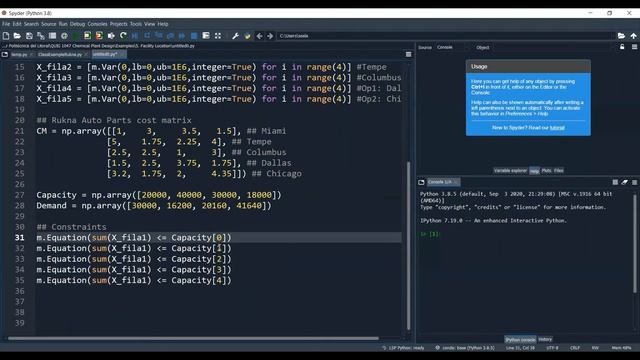Click the working directory path field
The image size is (640, 360).
(445, 36)
